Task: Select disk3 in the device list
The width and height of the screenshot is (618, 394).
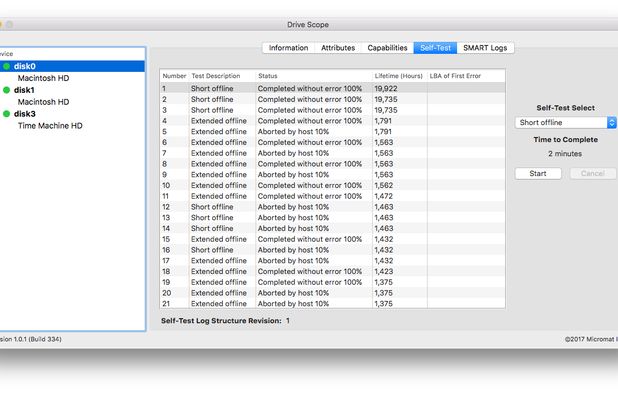Action: point(73,114)
